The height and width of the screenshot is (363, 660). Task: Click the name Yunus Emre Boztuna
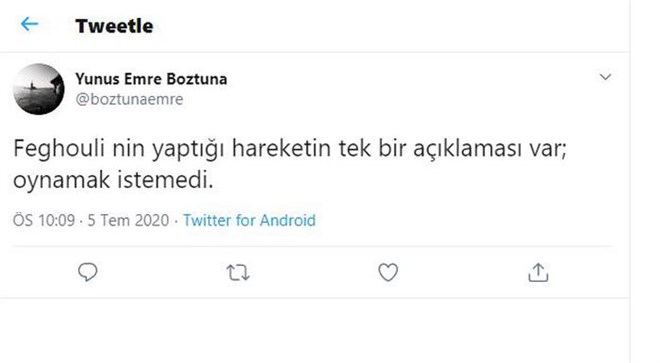point(151,79)
